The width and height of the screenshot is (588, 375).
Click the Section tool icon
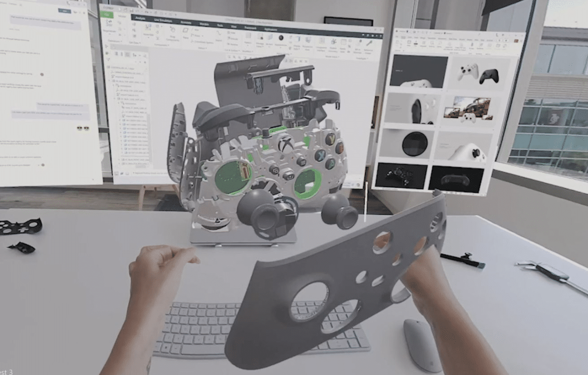coord(270,37)
